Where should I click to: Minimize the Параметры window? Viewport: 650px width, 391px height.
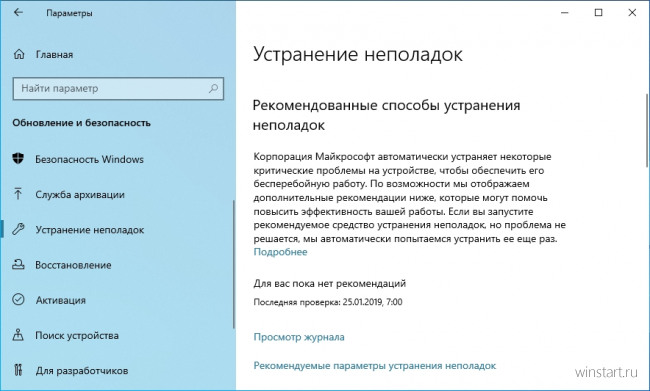pos(565,13)
